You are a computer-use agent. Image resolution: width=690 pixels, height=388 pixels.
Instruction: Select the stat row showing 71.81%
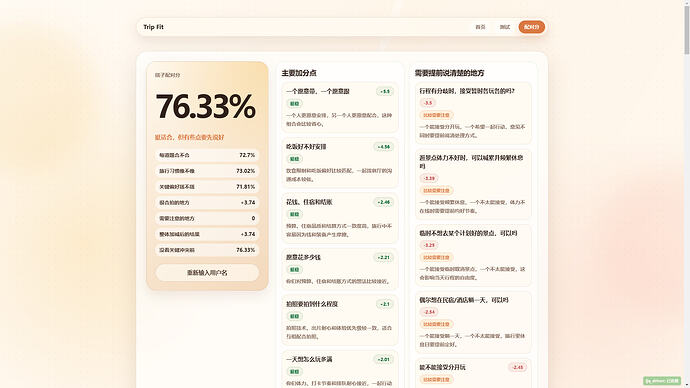coord(207,187)
